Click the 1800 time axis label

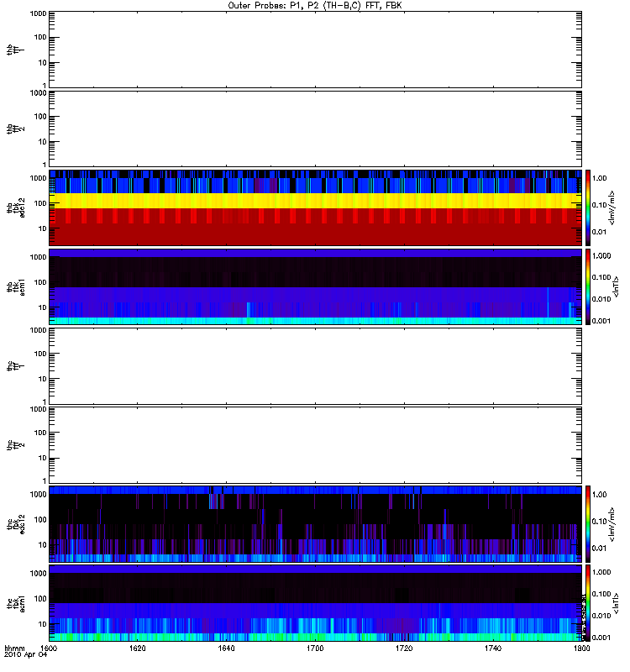pos(581,648)
